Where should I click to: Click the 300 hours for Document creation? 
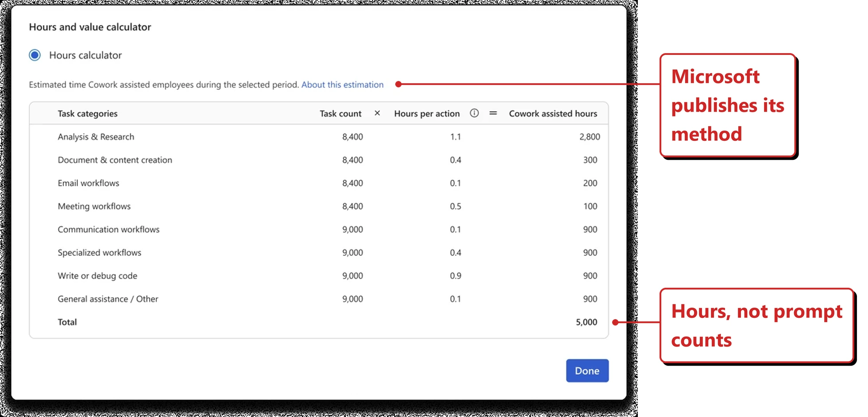pos(590,160)
